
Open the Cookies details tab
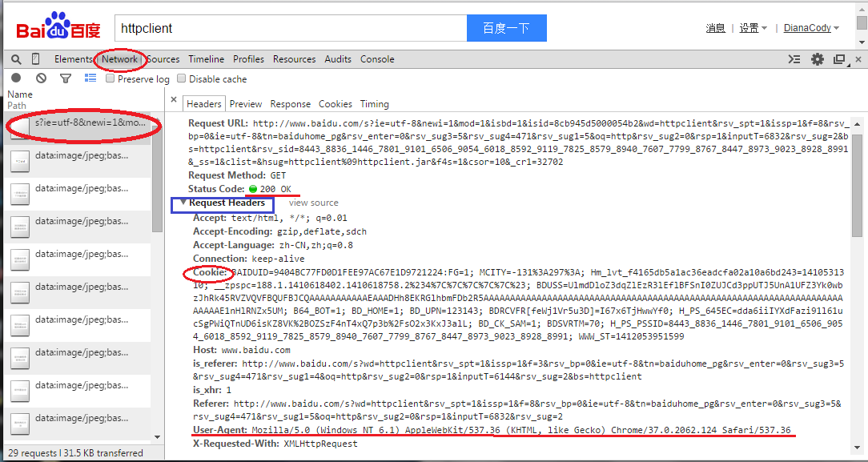(x=336, y=104)
